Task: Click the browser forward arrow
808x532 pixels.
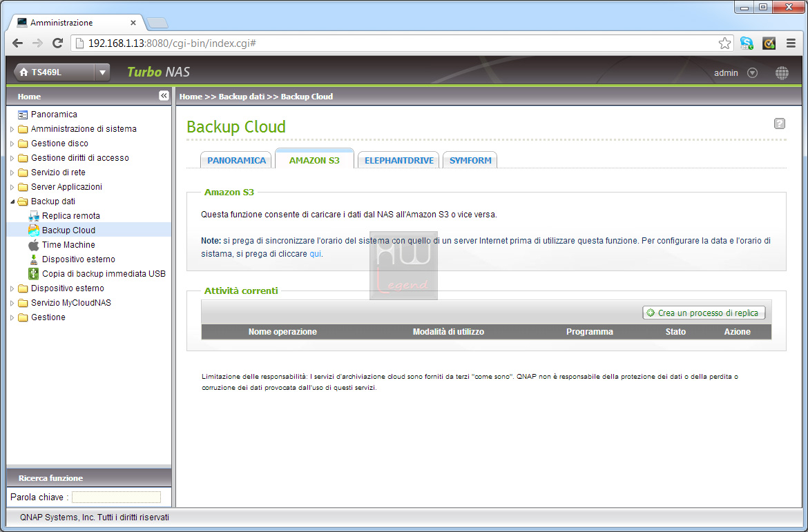Action: click(x=37, y=43)
